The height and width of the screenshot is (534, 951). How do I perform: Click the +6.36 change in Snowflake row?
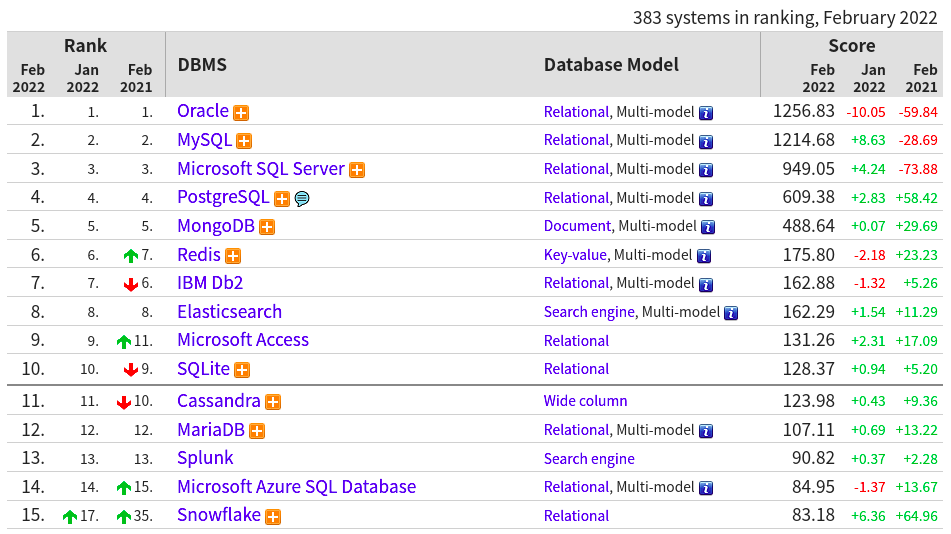point(868,516)
